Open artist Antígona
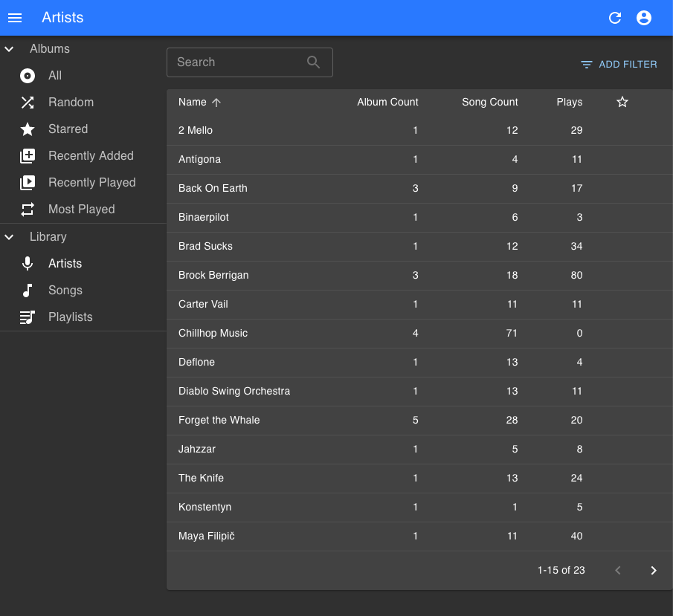Viewport: 673px width, 616px height. point(419,160)
